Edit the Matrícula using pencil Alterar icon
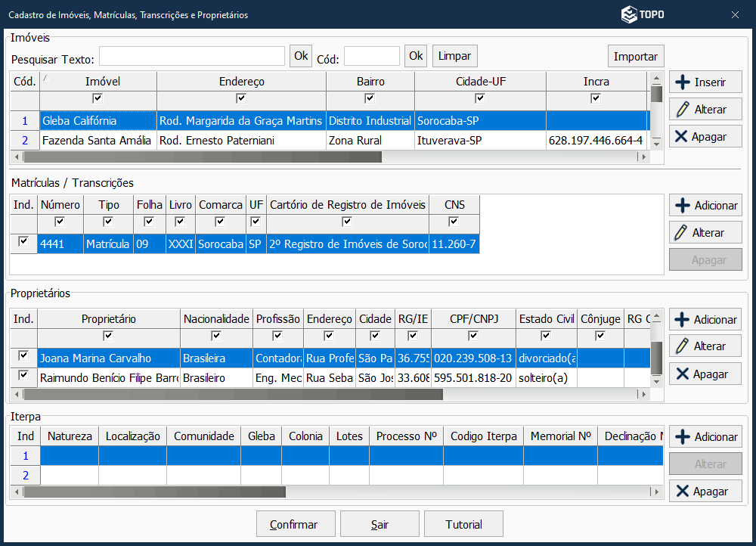The image size is (756, 546). [683, 233]
